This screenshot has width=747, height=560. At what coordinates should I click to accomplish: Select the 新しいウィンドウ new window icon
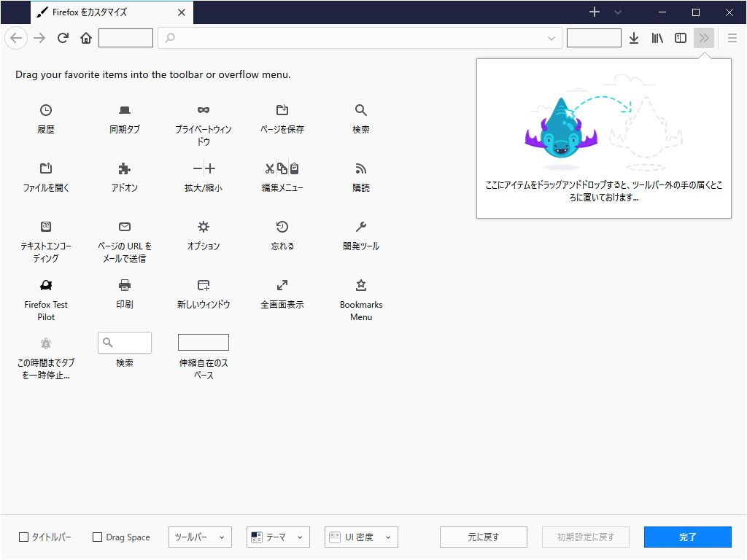[204, 285]
